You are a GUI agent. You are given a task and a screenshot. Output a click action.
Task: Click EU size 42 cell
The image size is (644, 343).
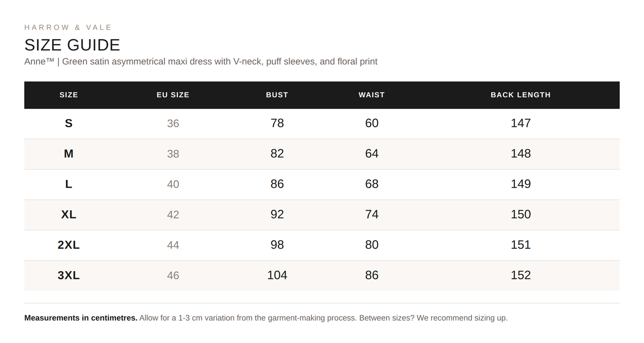[173, 214]
